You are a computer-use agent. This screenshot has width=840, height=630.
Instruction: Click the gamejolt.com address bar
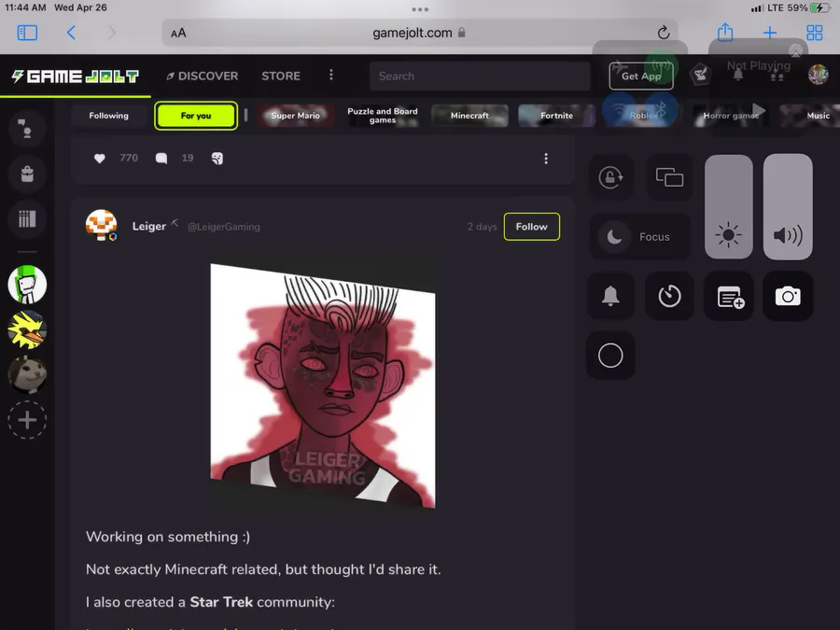pos(420,33)
